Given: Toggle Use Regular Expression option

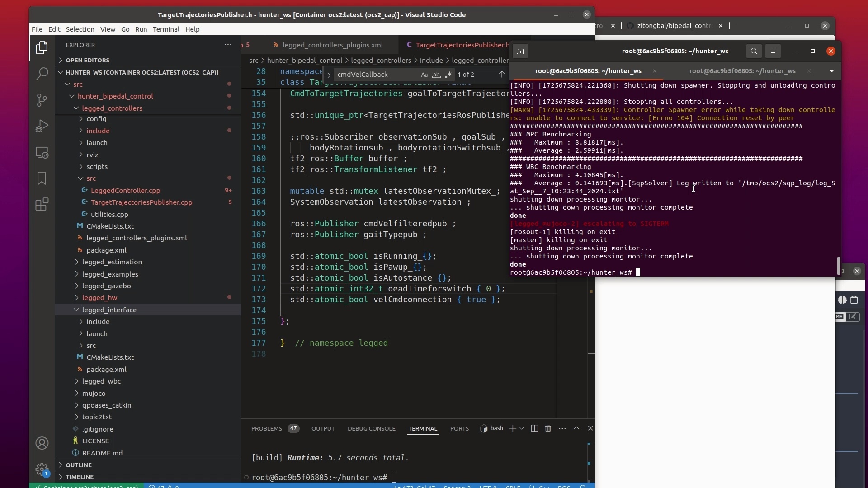Looking at the screenshot, I should pos(448,75).
